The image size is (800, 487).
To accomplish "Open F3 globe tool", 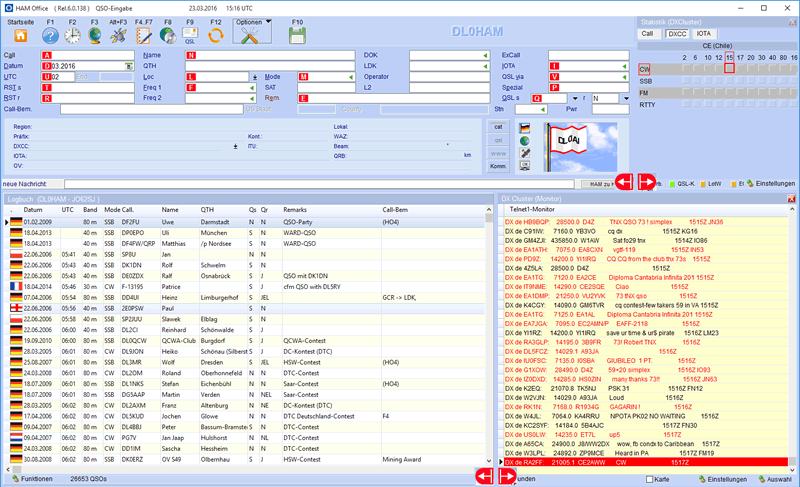I will pyautogui.click(x=94, y=36).
